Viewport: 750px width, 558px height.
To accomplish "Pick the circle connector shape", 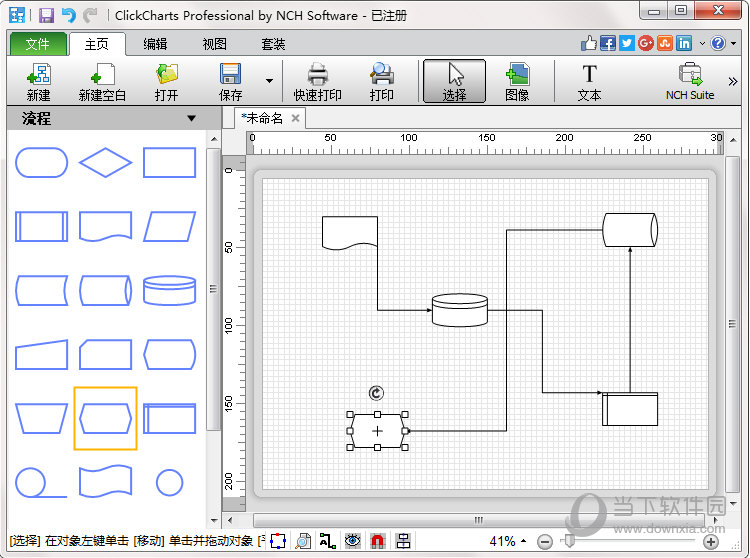I will (x=170, y=482).
